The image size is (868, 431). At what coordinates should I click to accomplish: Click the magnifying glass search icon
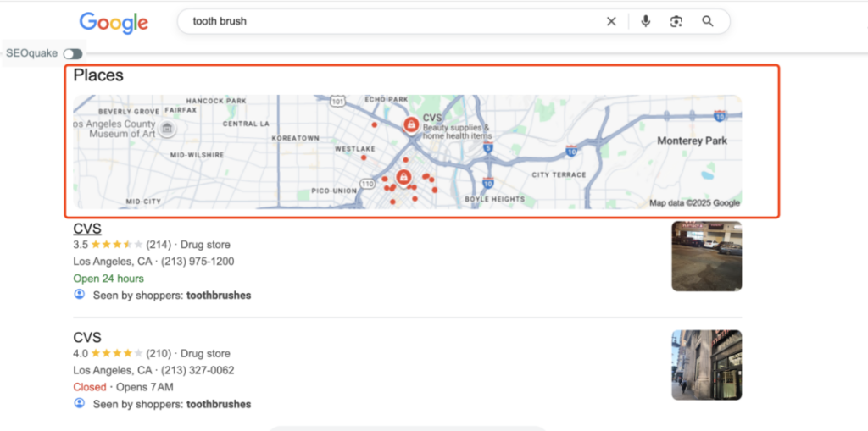(x=708, y=22)
